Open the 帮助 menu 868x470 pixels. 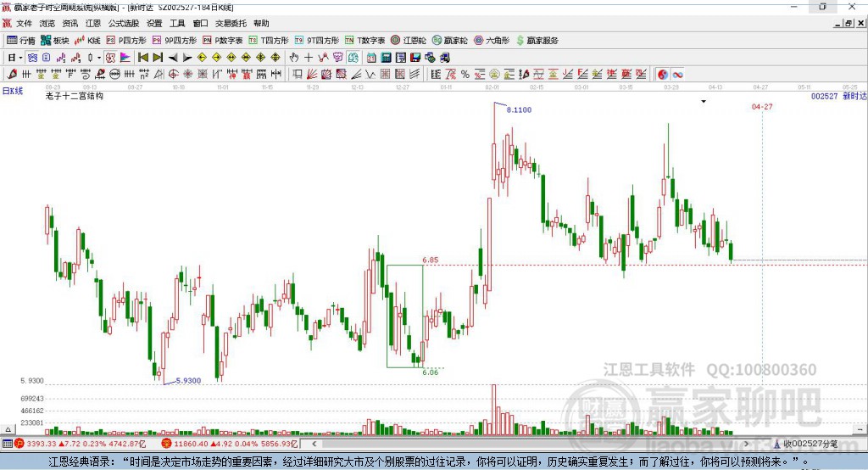click(x=261, y=23)
